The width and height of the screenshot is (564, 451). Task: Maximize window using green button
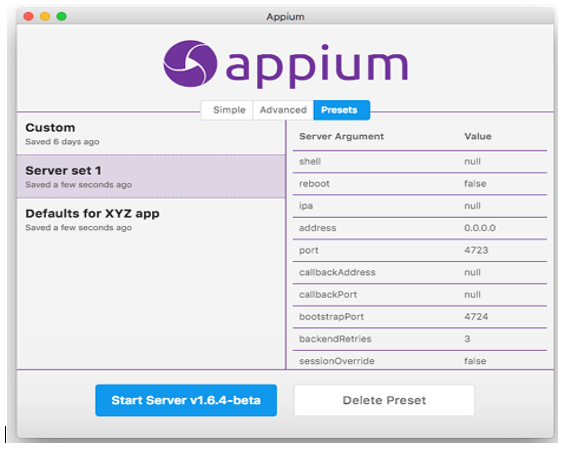(62, 16)
